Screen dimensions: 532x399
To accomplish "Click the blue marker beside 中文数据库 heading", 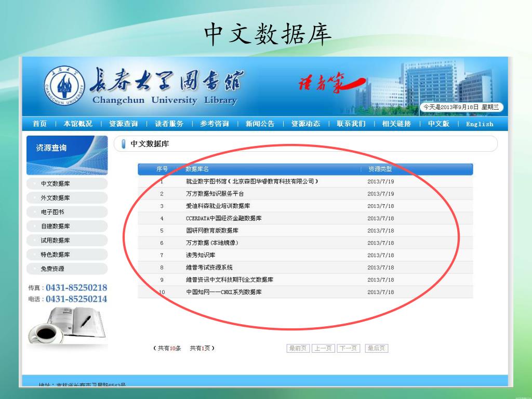I will [x=123, y=144].
